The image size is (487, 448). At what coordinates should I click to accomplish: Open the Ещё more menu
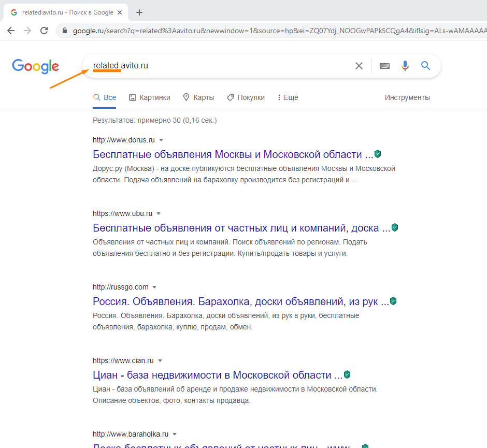coord(288,97)
